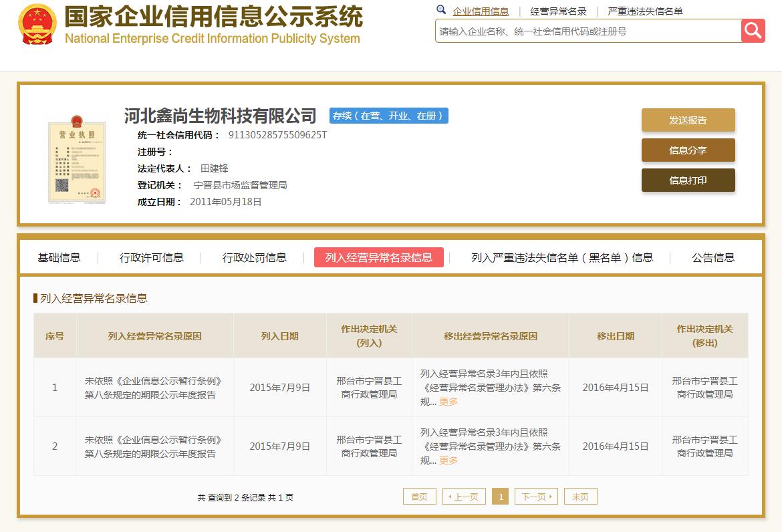Switch to the 行政许可信息 tab
This screenshot has width=782, height=532.
pos(152,257)
